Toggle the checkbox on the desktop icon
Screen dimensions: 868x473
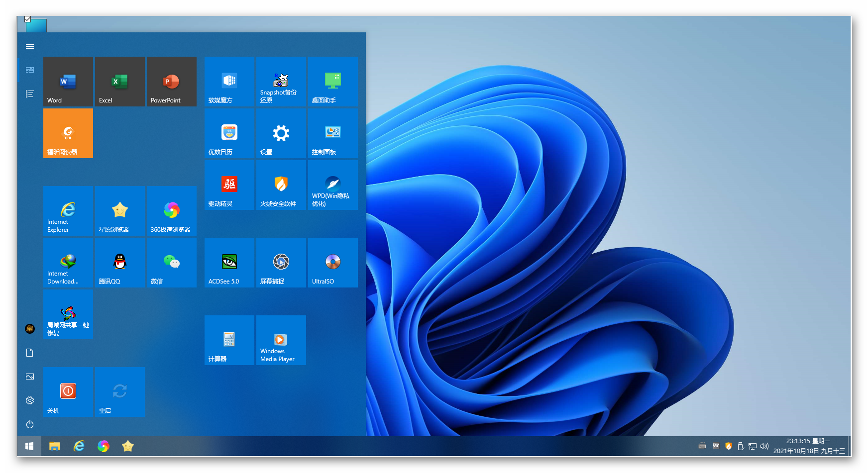click(28, 19)
